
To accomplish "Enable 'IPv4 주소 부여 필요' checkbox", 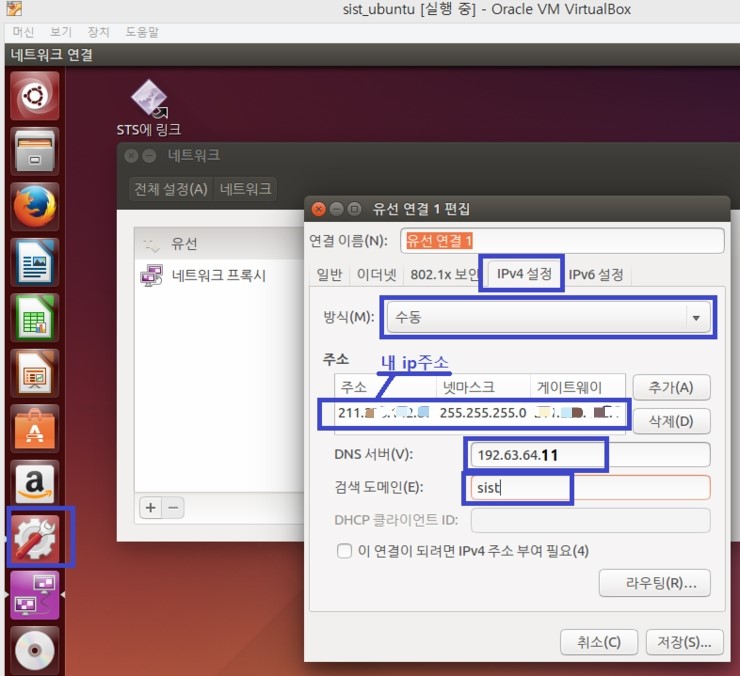I will pyautogui.click(x=344, y=551).
